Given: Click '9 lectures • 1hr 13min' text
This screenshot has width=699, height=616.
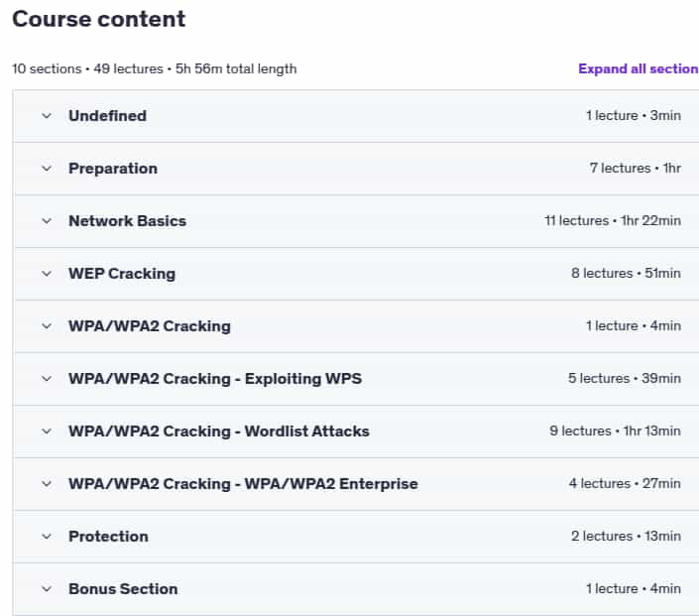Looking at the screenshot, I should click(615, 431).
